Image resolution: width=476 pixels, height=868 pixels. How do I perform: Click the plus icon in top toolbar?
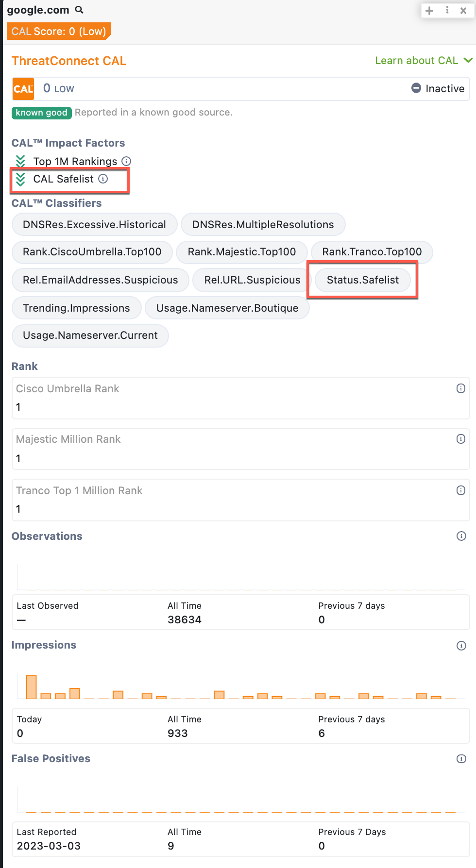[429, 11]
